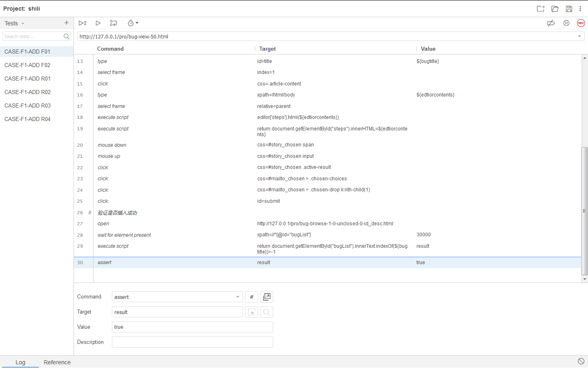Open the three-dot overflow menu
This screenshot has width=588, height=368.
(x=581, y=9)
